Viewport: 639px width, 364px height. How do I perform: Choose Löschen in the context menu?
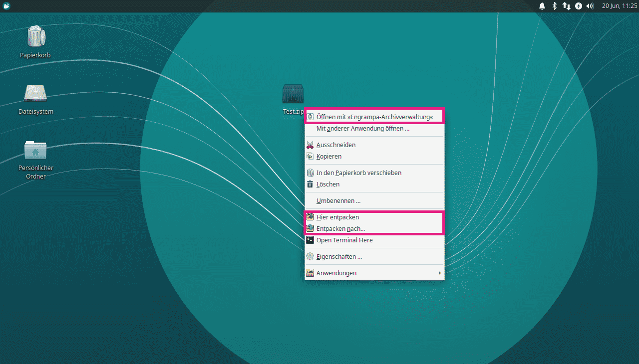tap(374, 184)
